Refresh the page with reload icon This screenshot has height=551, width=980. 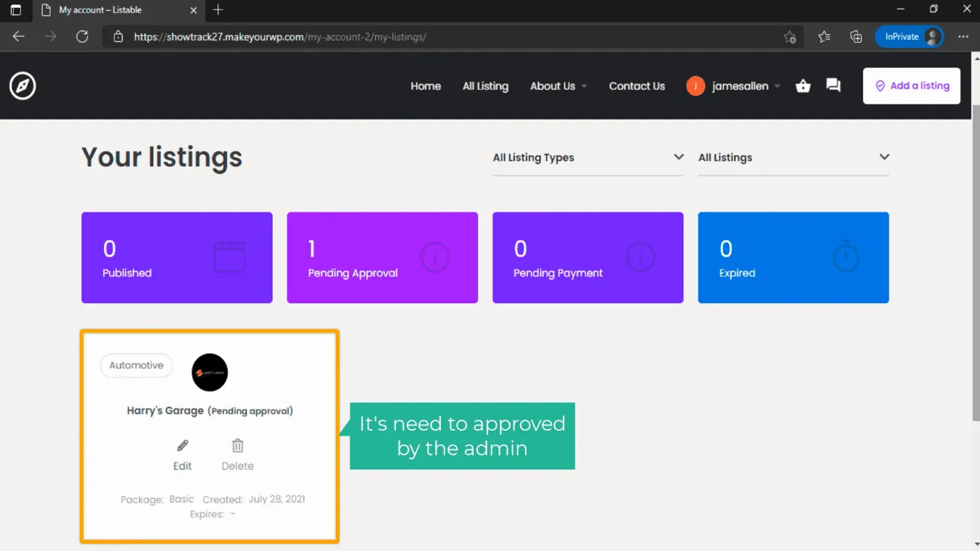(x=82, y=36)
